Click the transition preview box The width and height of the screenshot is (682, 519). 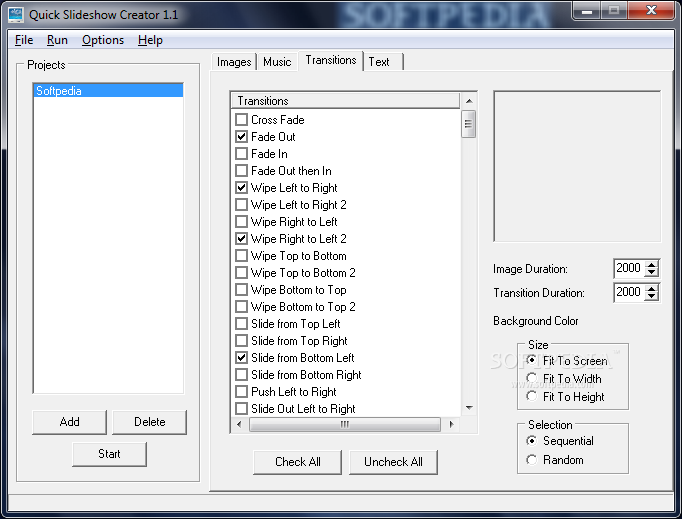click(577, 166)
